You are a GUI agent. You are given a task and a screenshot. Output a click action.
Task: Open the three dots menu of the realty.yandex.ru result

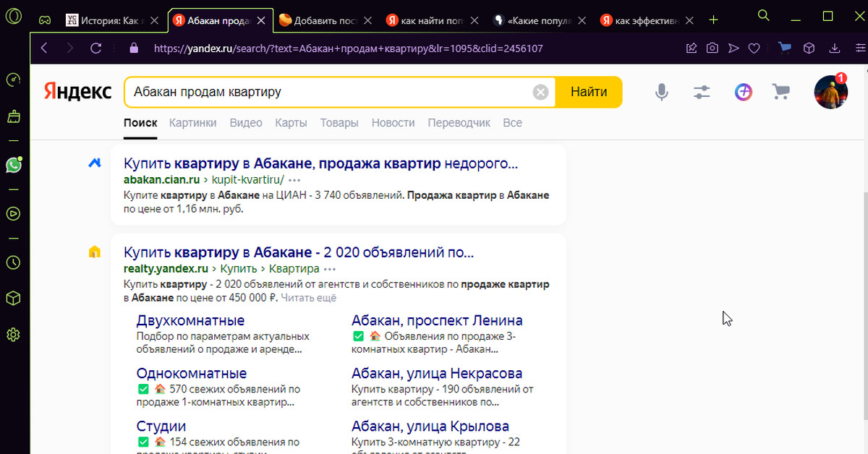coord(330,269)
